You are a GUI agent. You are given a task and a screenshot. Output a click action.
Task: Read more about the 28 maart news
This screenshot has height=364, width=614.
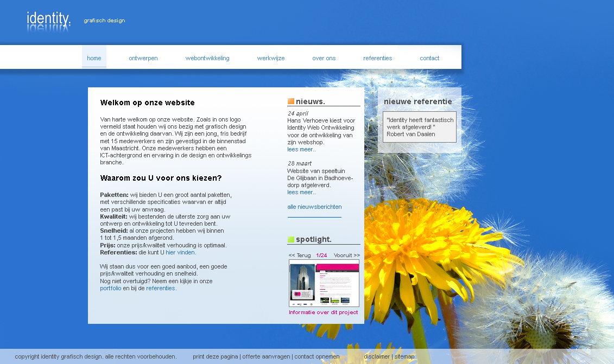coord(301,192)
